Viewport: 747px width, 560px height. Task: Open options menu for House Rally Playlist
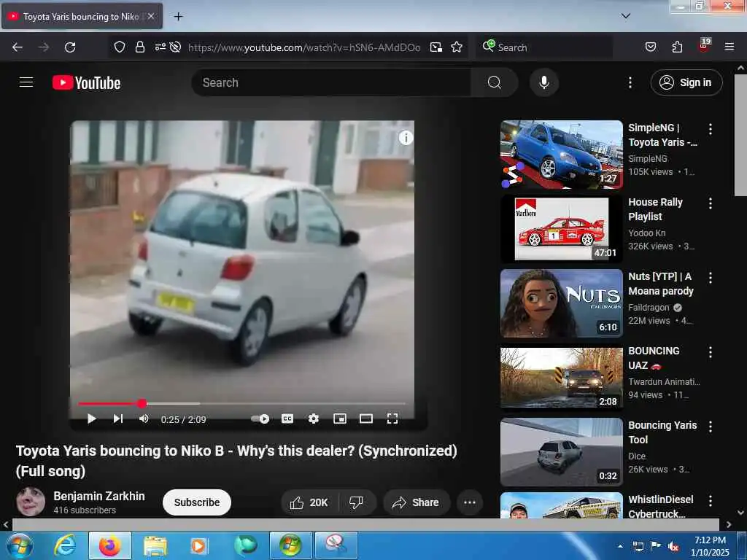[x=711, y=203]
